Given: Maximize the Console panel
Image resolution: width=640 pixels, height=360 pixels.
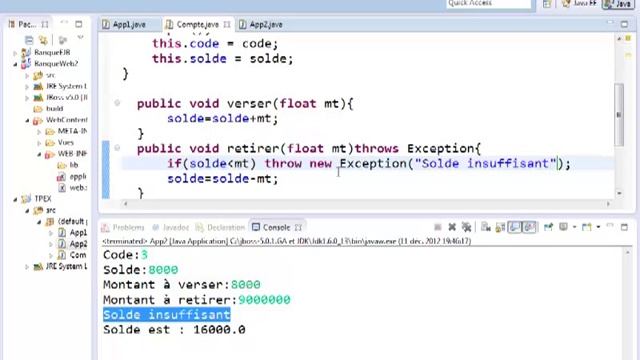Looking at the screenshot, I should [624, 227].
